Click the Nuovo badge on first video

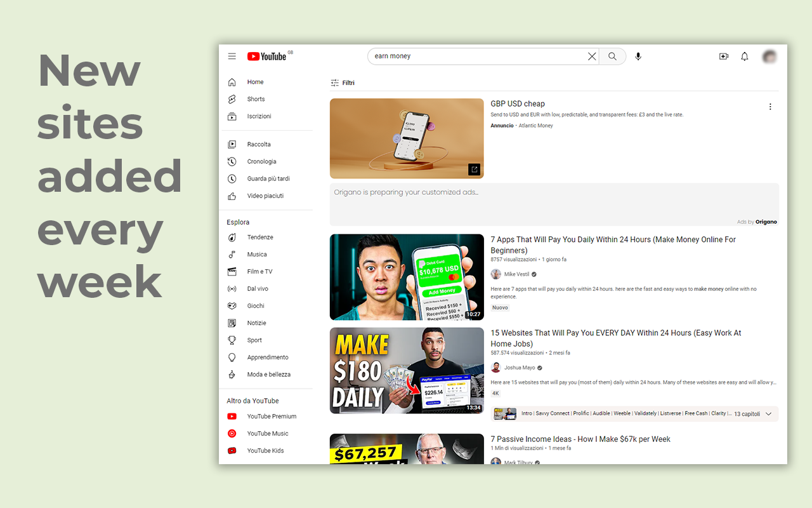pos(500,308)
